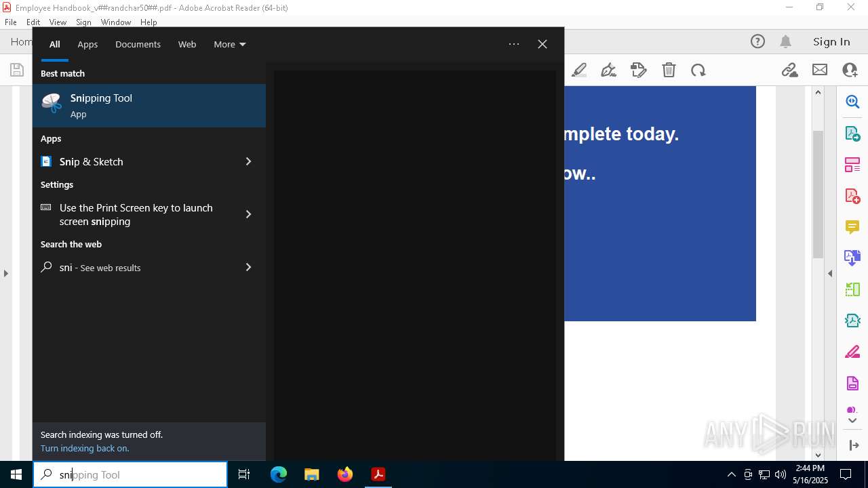Rotate the page with rotate icon
868x488 pixels.
pyautogui.click(x=698, y=70)
